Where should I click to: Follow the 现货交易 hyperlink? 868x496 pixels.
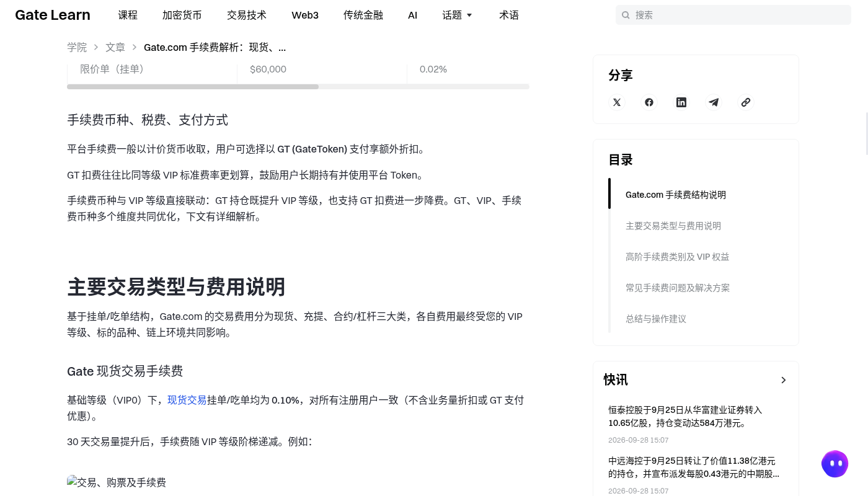tap(187, 401)
